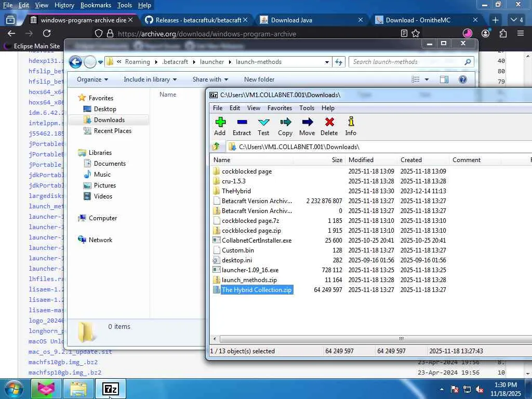Switch to Download - OrnitheMC tab
Screen dimensions: 532x399
(x=426, y=20)
